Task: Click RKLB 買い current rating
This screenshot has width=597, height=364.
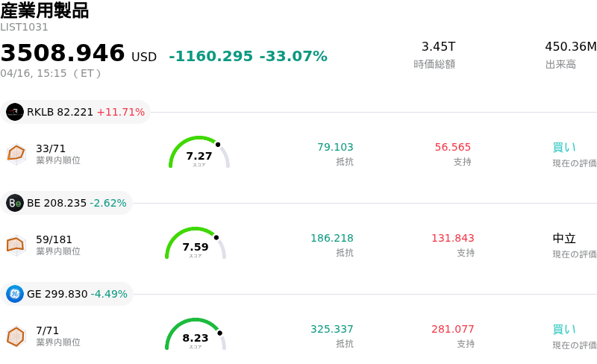Action: (564, 148)
